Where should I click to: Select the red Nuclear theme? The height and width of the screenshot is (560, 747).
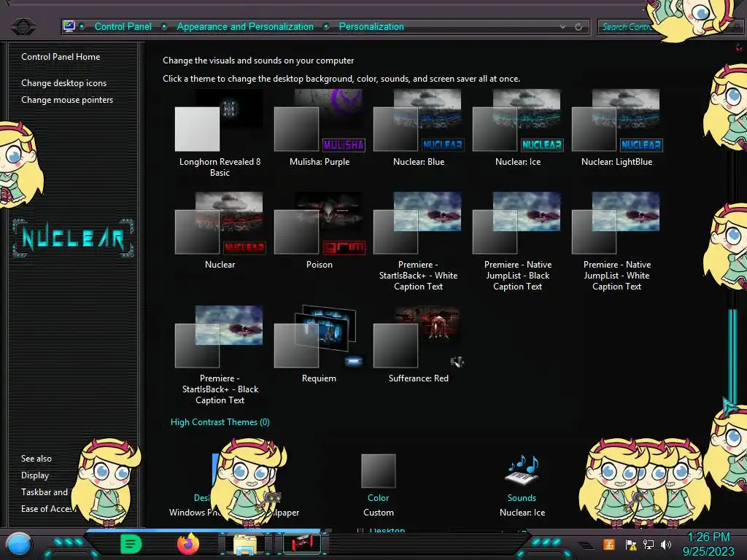220,231
